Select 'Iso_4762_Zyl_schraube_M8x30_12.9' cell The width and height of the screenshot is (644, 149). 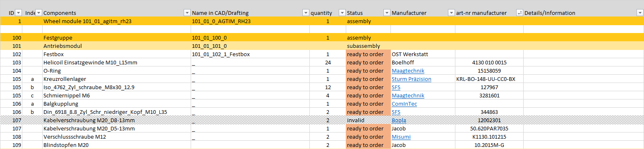point(117,87)
